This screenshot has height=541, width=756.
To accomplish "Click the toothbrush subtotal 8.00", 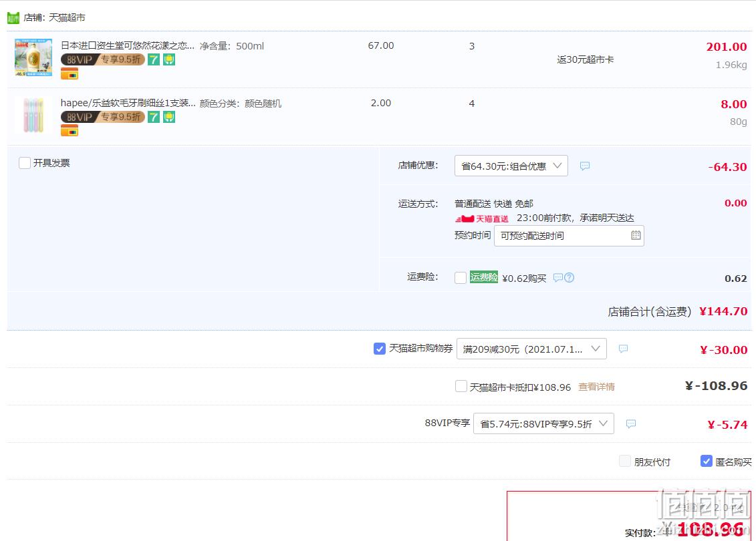I will click(734, 104).
